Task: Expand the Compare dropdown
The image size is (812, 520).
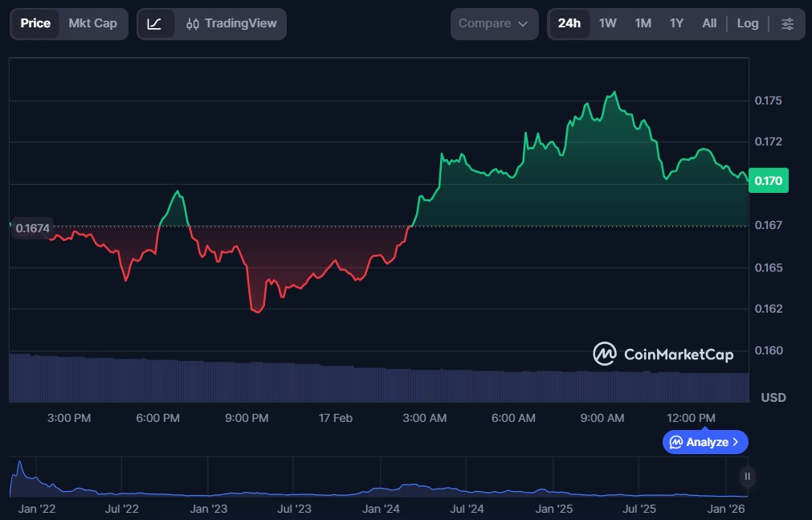Action: (x=493, y=24)
